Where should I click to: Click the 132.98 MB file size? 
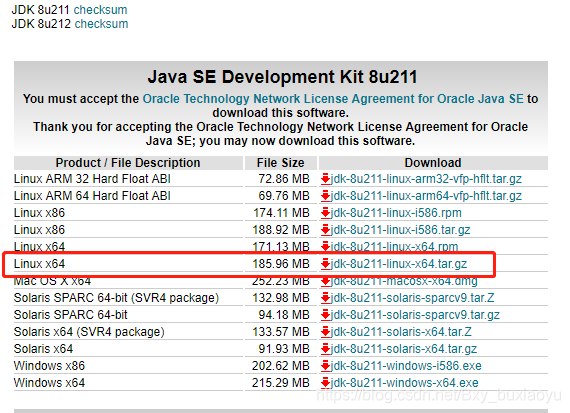(x=281, y=298)
